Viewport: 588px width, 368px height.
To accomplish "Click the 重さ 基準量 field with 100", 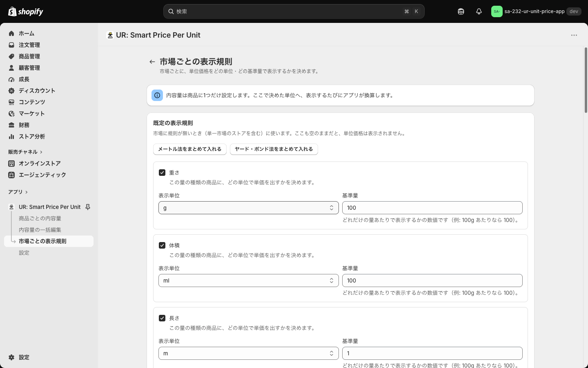I will pos(432,208).
